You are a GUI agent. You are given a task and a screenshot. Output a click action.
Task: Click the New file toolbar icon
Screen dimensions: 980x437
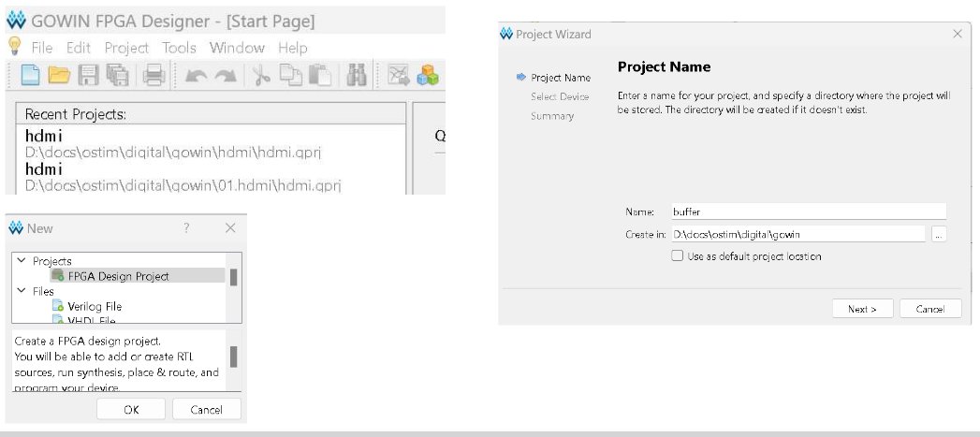30,75
